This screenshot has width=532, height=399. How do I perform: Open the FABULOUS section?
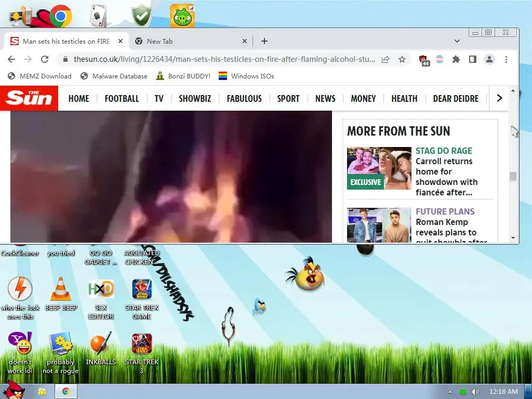click(244, 98)
